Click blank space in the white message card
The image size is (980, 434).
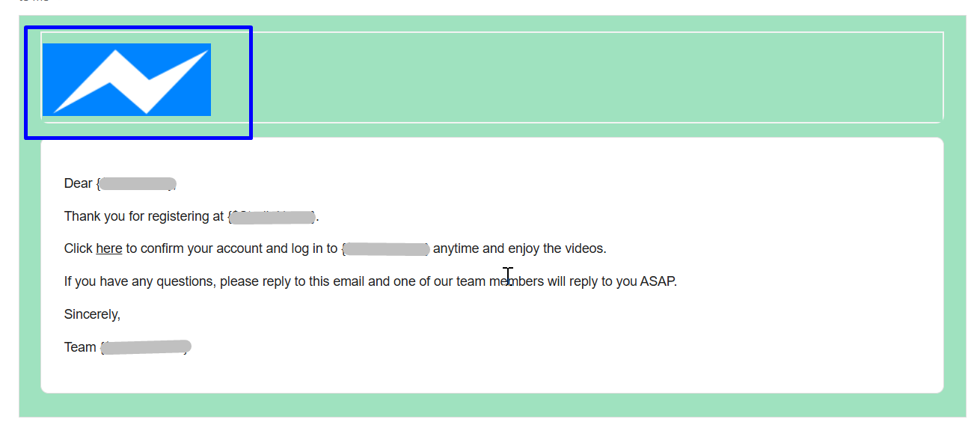[673, 344]
